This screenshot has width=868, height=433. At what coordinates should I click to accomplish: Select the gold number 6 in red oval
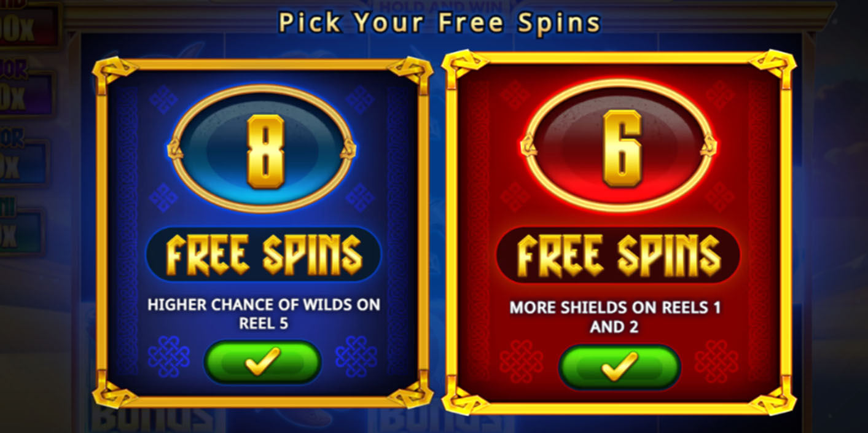pyautogui.click(x=622, y=148)
